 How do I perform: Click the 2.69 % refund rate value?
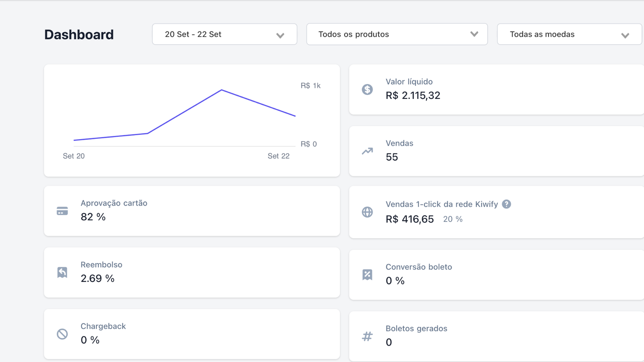97,278
